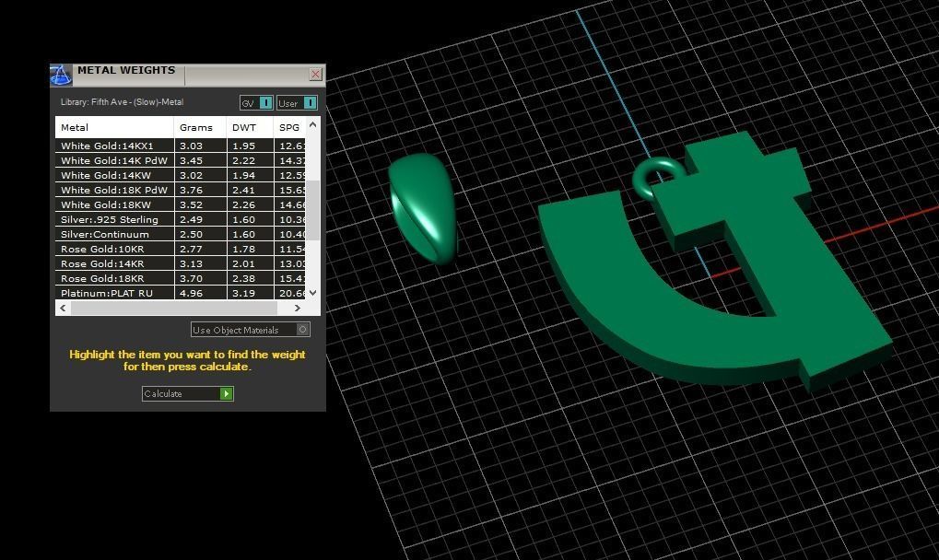Select the green teardrop bail object in viewport
The image size is (939, 560).
tap(424, 208)
